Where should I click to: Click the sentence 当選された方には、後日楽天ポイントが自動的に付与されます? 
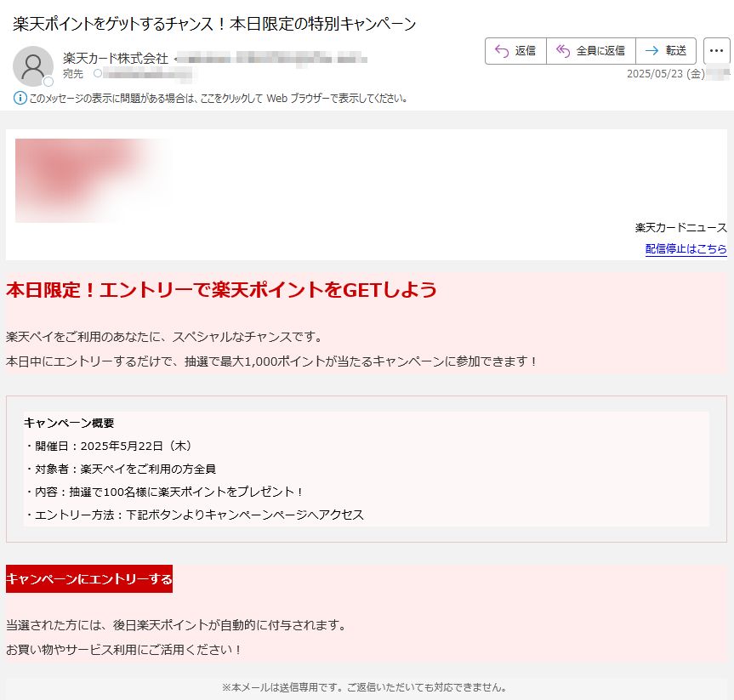coord(176,624)
